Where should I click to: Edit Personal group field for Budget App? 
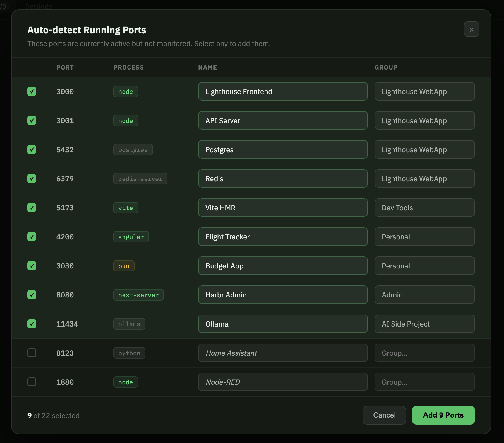[x=424, y=266]
